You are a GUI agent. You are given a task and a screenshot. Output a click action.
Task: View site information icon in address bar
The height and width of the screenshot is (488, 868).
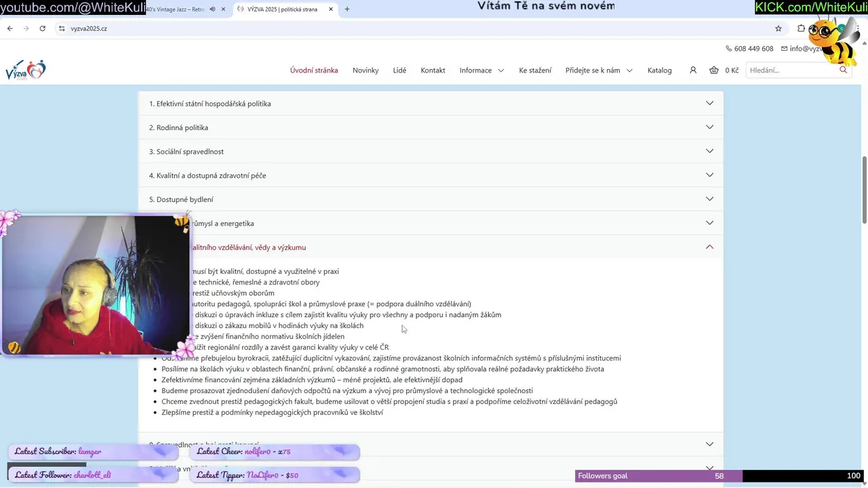[62, 28]
